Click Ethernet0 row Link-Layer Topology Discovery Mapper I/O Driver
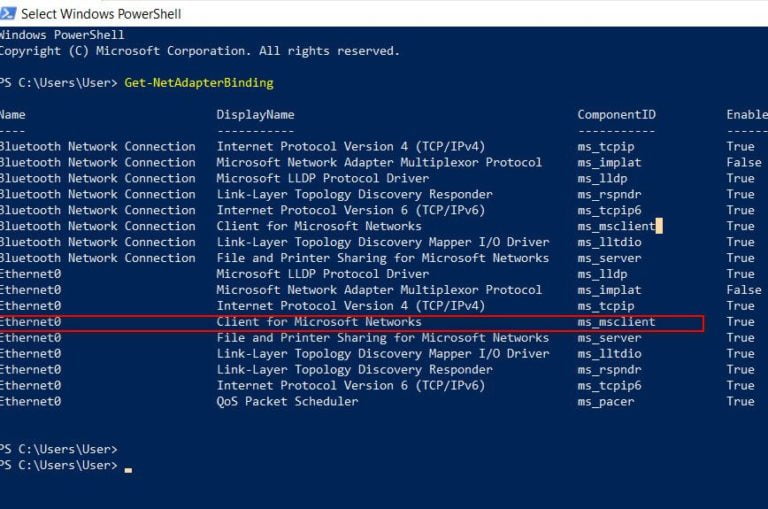 [x=383, y=353]
